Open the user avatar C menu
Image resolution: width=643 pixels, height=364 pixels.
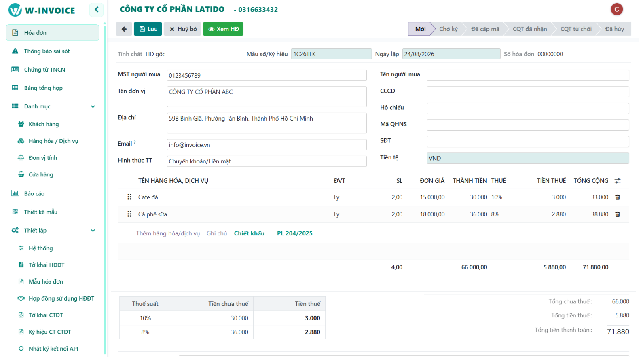pos(617,9)
